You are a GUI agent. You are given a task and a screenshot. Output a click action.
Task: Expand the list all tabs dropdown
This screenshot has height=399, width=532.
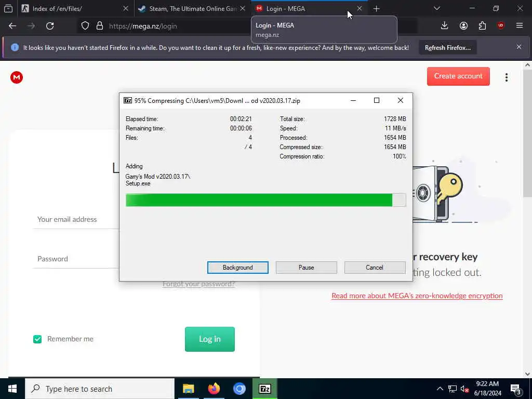tap(436, 8)
